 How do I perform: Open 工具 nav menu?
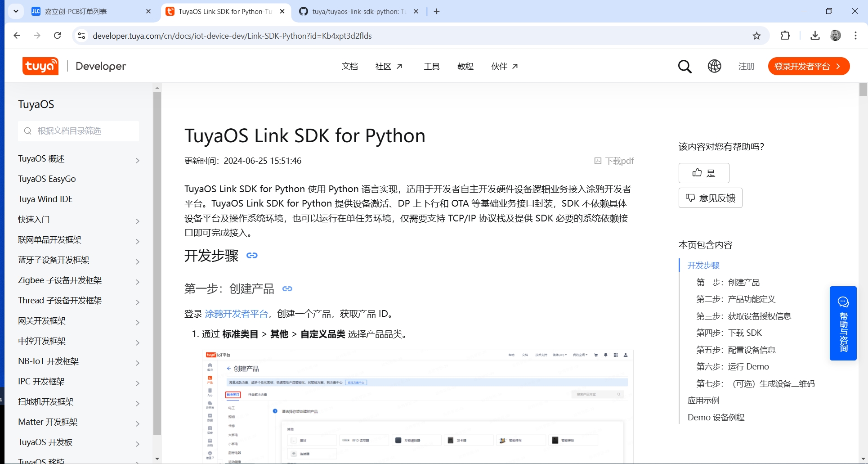[432, 67]
